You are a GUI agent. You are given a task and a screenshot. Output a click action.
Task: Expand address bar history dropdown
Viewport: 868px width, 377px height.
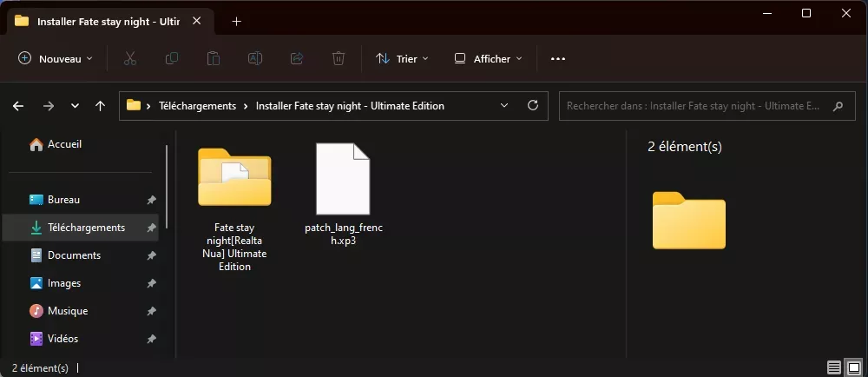[503, 105]
